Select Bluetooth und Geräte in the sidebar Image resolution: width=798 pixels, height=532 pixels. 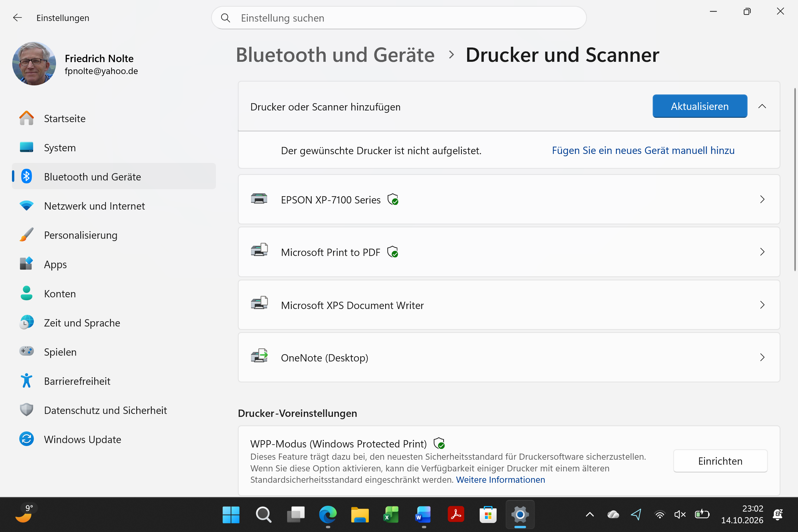coord(114,177)
